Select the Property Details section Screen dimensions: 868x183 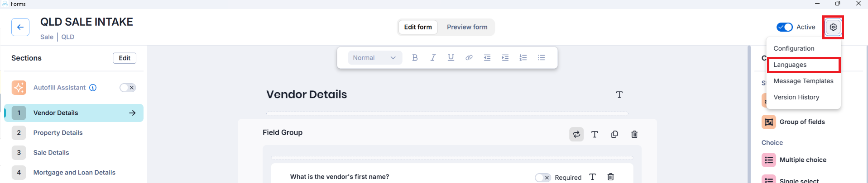[58, 133]
